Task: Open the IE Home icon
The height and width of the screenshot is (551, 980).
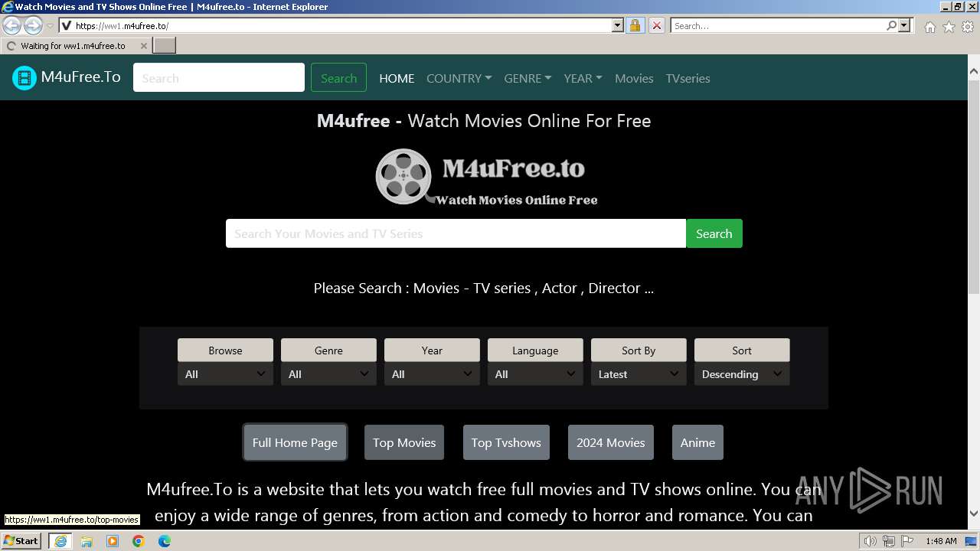Action: coord(929,27)
